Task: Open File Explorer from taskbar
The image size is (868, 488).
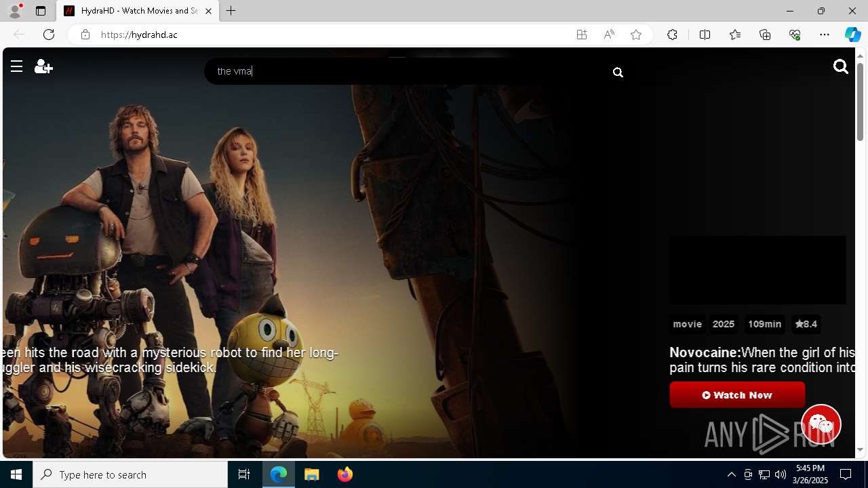Action: coord(312,474)
